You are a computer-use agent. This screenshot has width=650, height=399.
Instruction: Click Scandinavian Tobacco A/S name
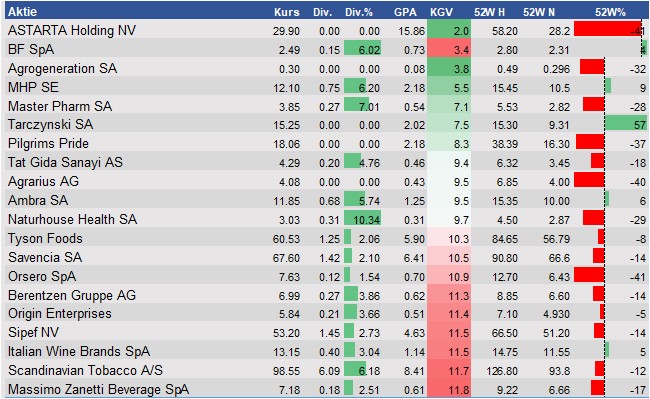[x=85, y=370]
